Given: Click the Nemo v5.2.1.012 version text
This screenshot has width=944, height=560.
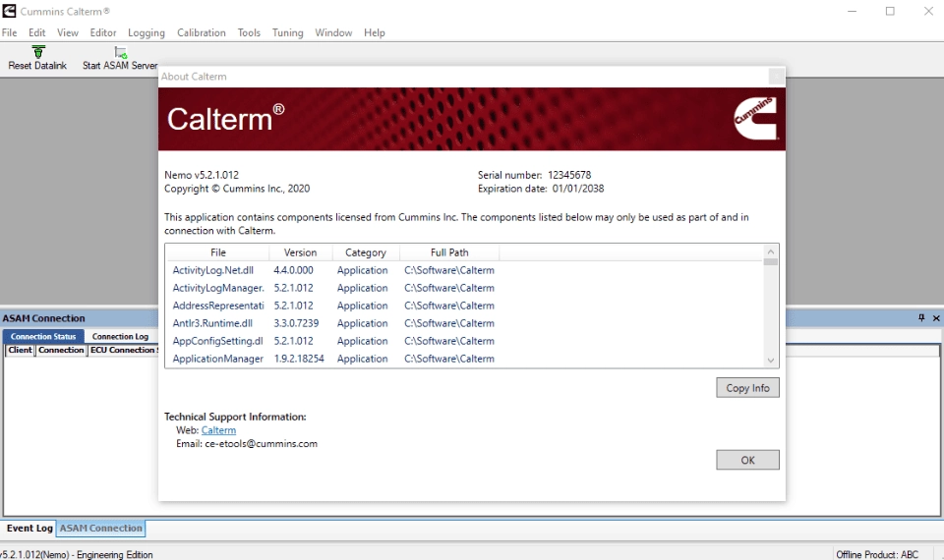Looking at the screenshot, I should tap(202, 175).
